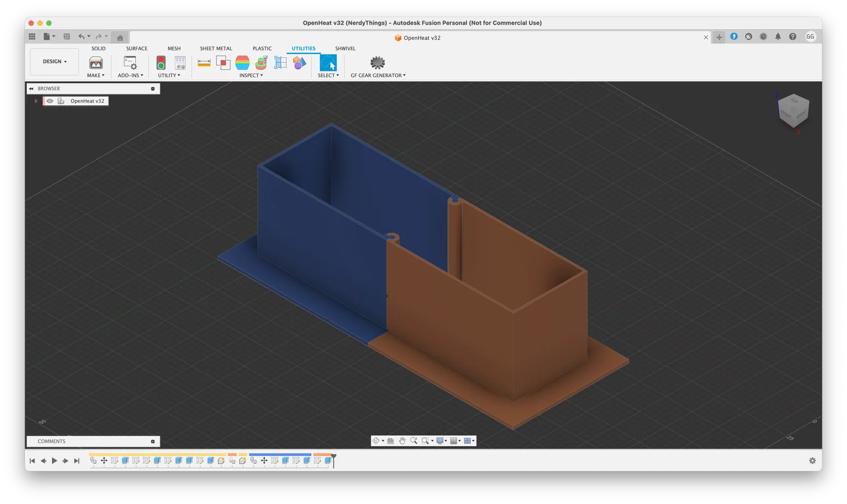Click the new design plus tab button
The height and width of the screenshot is (504, 847).
pos(719,37)
